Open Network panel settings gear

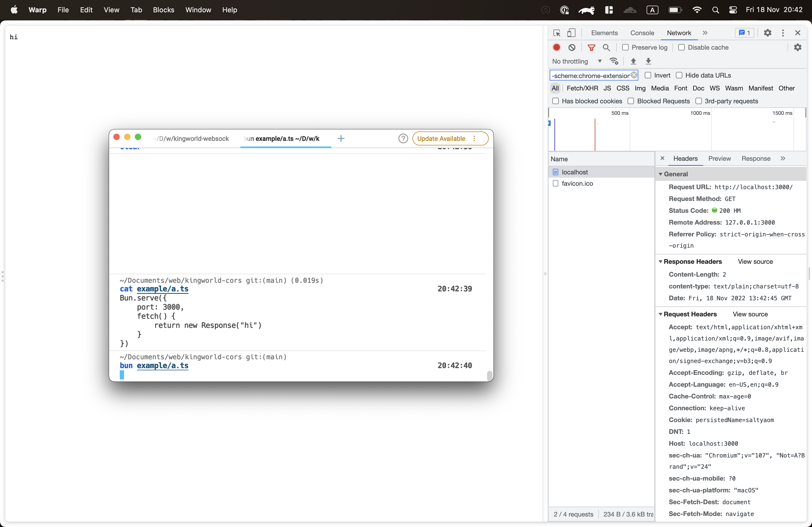(797, 47)
